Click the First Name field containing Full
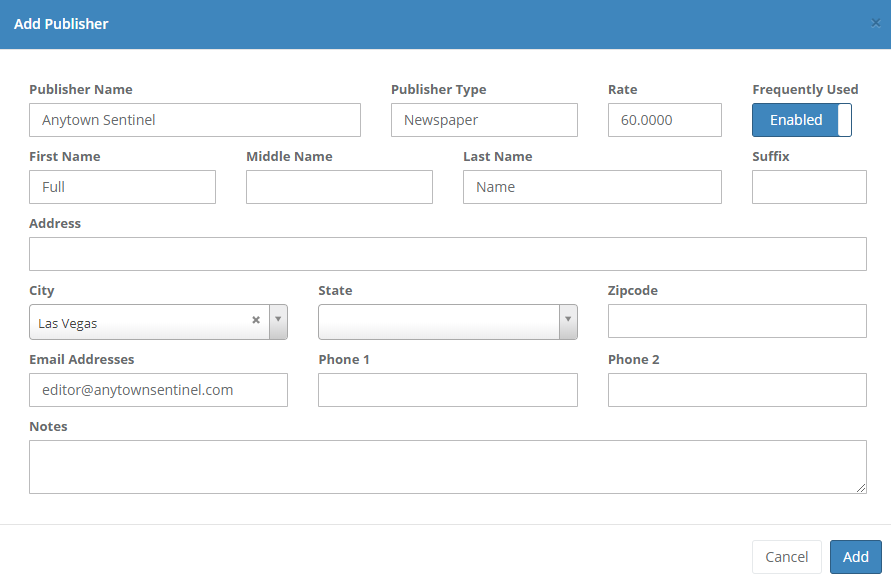 click(x=122, y=186)
